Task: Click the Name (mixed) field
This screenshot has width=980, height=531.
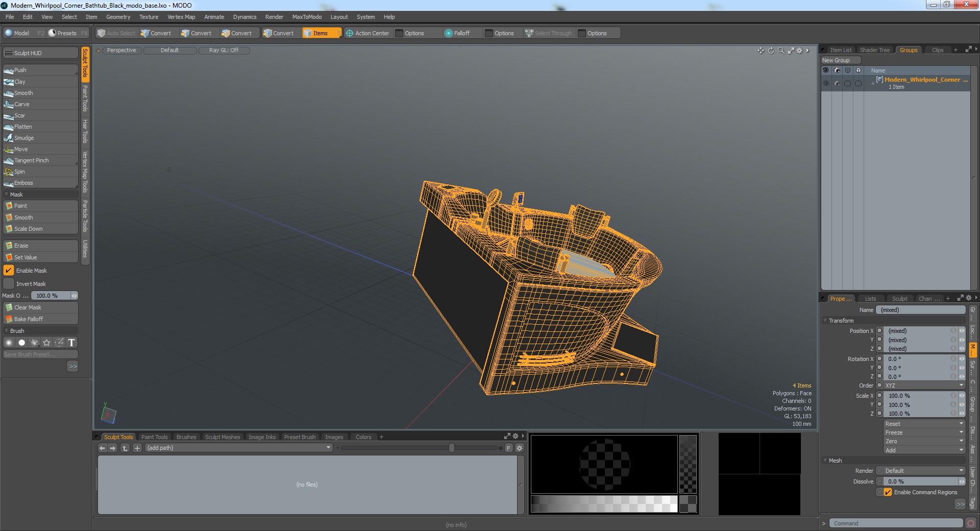Action: (x=920, y=310)
